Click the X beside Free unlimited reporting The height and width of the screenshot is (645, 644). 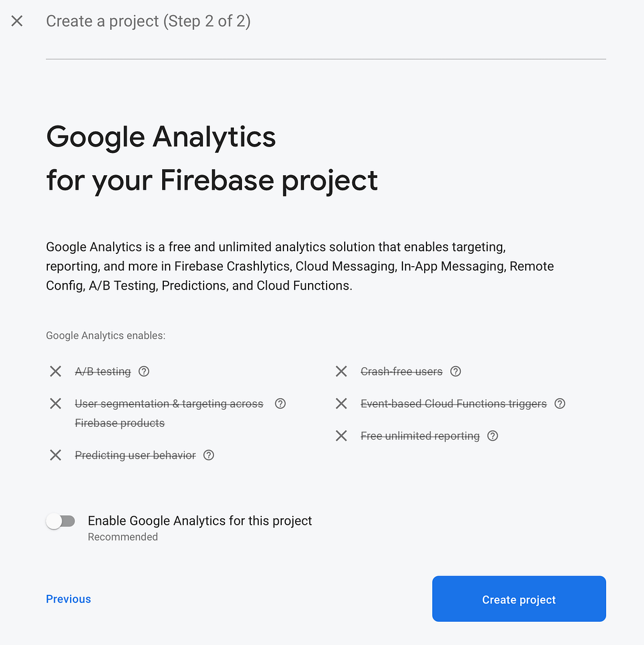click(341, 436)
